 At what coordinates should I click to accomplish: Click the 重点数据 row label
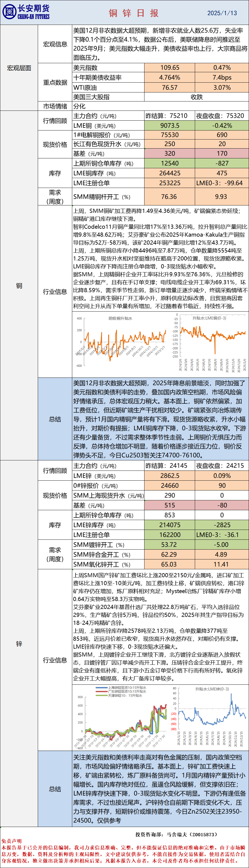point(55,83)
